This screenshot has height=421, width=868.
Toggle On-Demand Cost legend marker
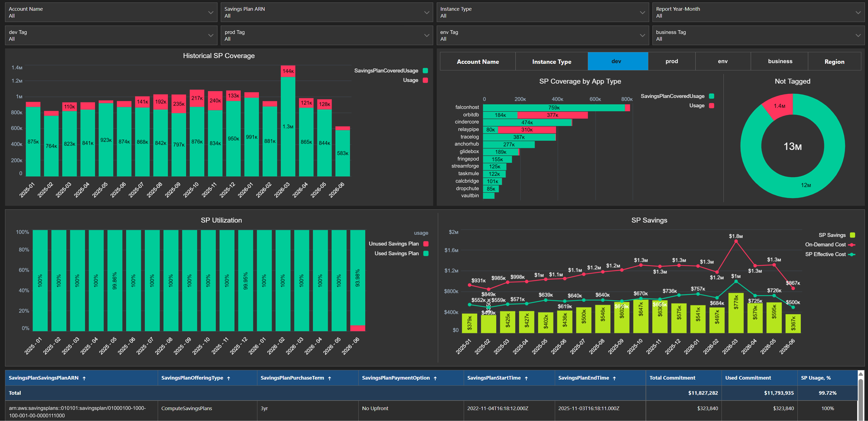tap(852, 245)
